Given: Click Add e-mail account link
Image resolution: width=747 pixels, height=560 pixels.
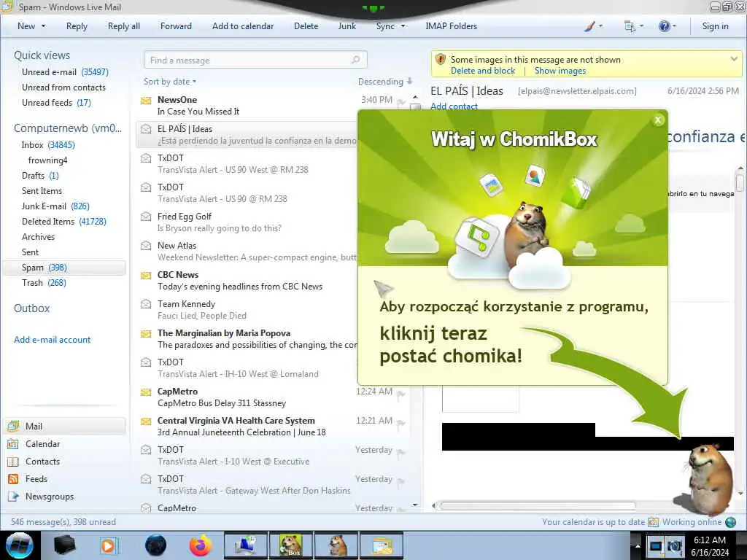Looking at the screenshot, I should tap(52, 340).
